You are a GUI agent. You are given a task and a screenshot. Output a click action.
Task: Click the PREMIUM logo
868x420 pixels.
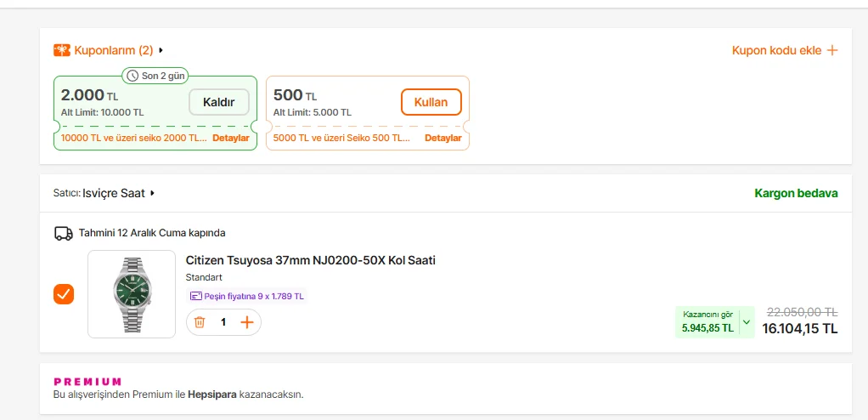87,382
